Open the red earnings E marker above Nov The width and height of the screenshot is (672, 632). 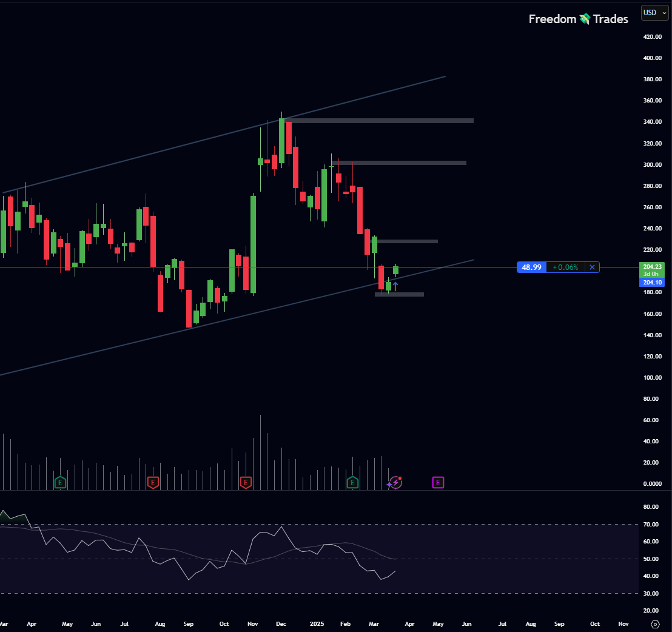[x=246, y=483]
